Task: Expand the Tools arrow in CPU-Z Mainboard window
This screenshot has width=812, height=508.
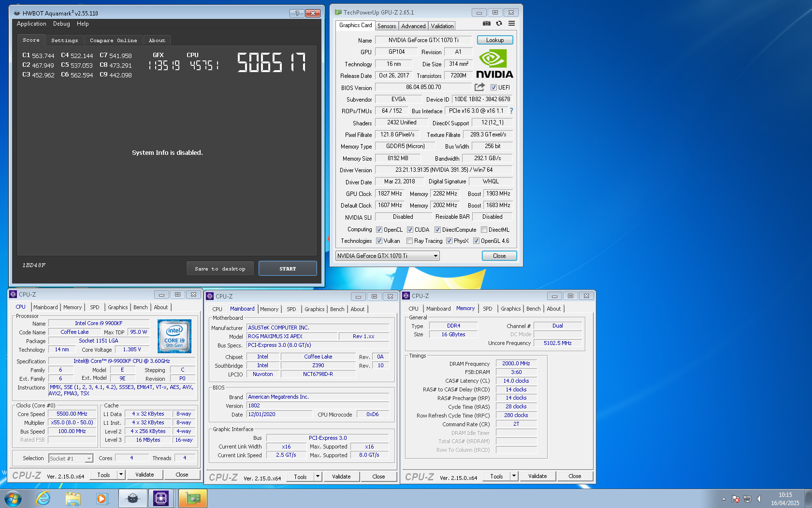Action: click(318, 477)
